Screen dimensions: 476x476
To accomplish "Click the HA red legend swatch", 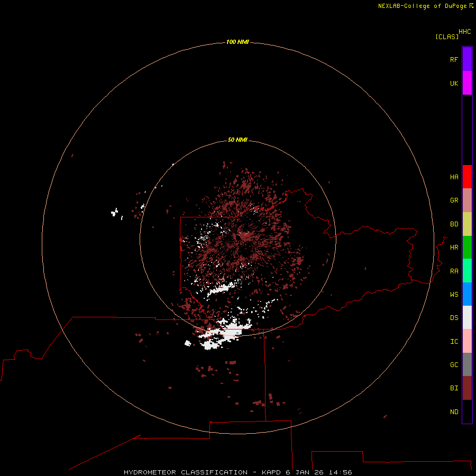I will [x=467, y=177].
